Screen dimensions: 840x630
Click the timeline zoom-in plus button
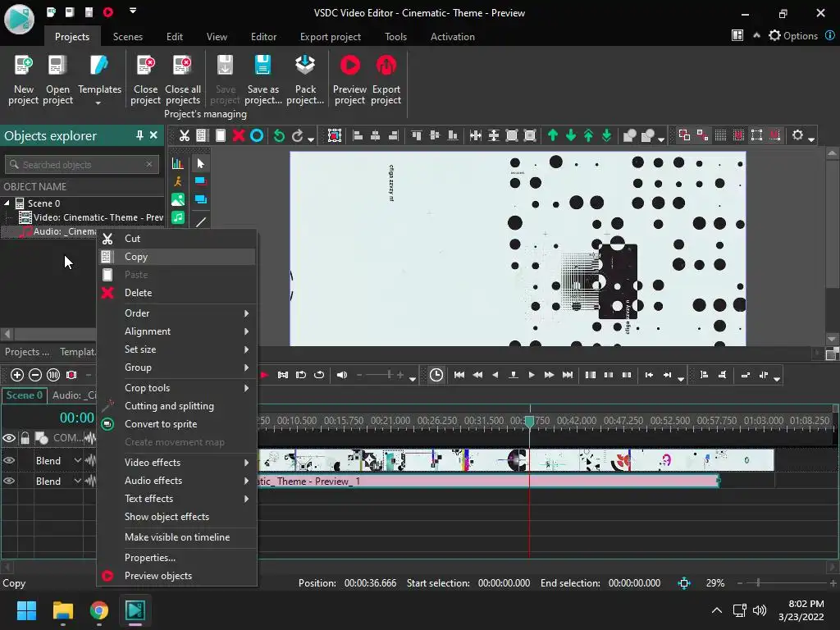coord(16,375)
